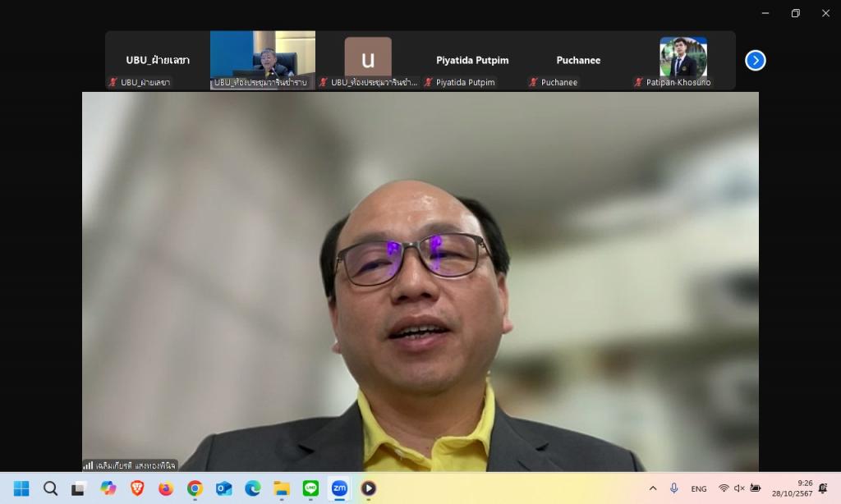
Task: Open the media player taskbar icon
Action: 369,488
